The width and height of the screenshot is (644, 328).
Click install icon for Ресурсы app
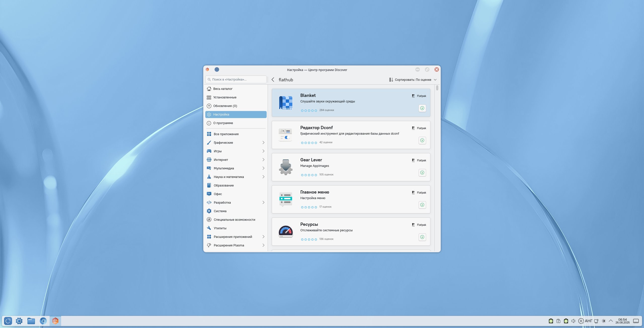422,237
